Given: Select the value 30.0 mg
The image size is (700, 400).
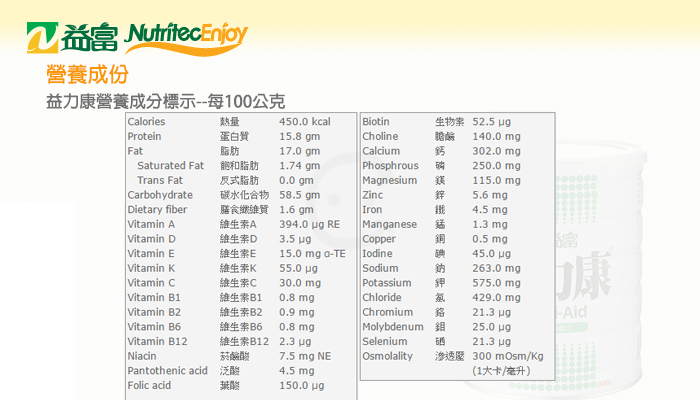Looking at the screenshot, I should click(300, 283).
